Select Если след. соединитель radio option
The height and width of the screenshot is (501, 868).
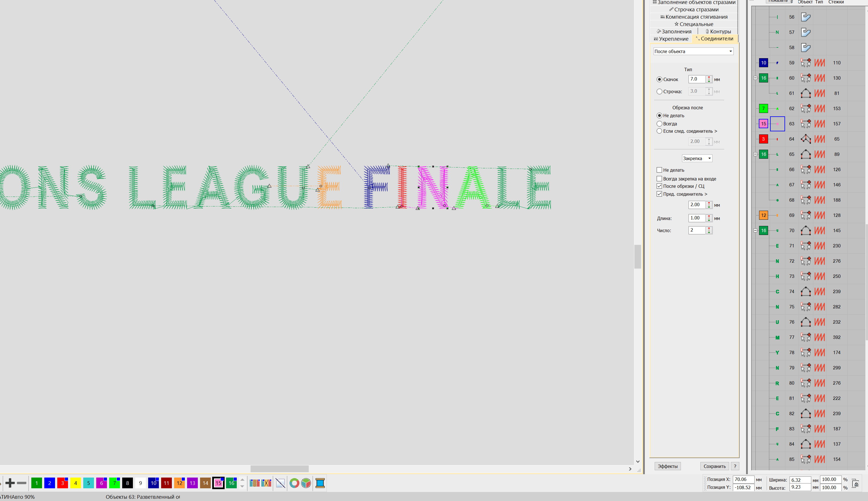pos(659,131)
